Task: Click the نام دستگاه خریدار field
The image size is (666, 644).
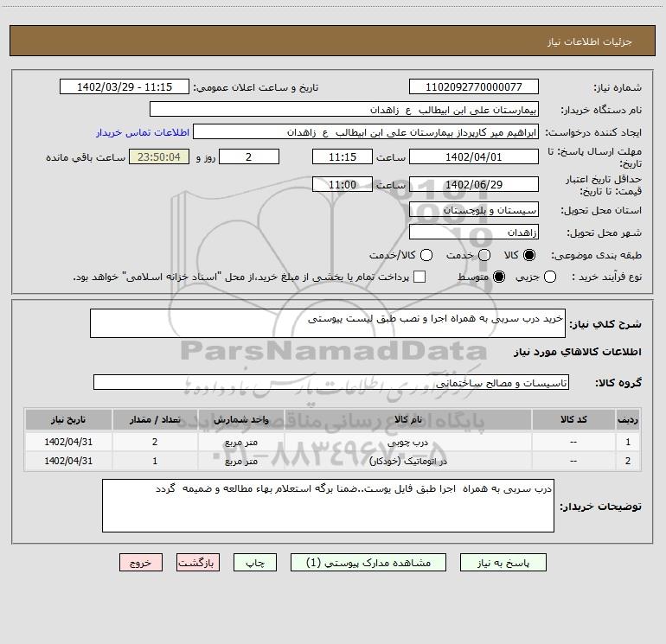Action: pyautogui.click(x=344, y=109)
